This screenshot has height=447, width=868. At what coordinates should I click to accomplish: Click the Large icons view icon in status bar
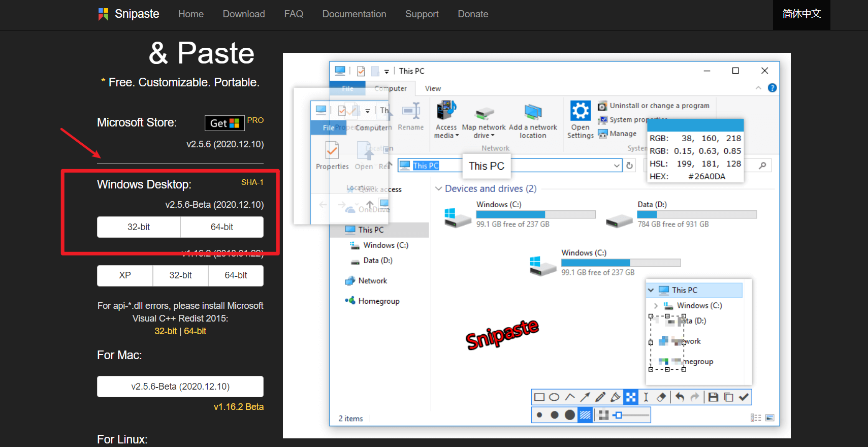[770, 418]
